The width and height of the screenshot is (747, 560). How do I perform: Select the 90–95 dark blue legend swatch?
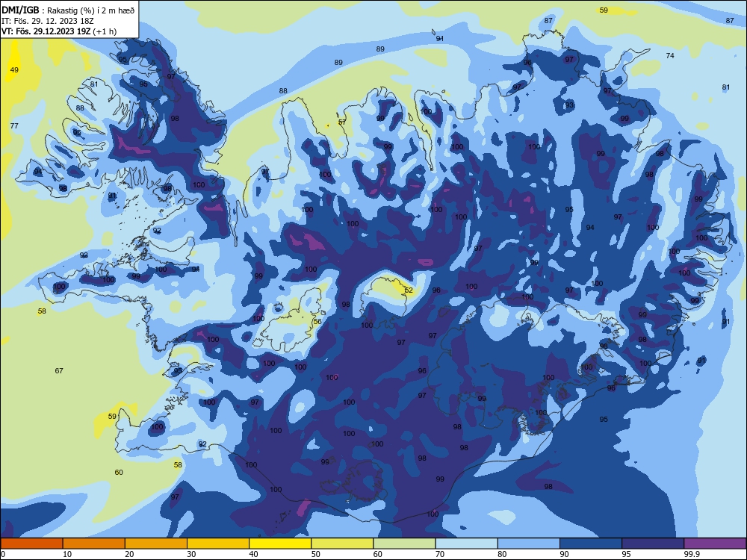coord(591,544)
